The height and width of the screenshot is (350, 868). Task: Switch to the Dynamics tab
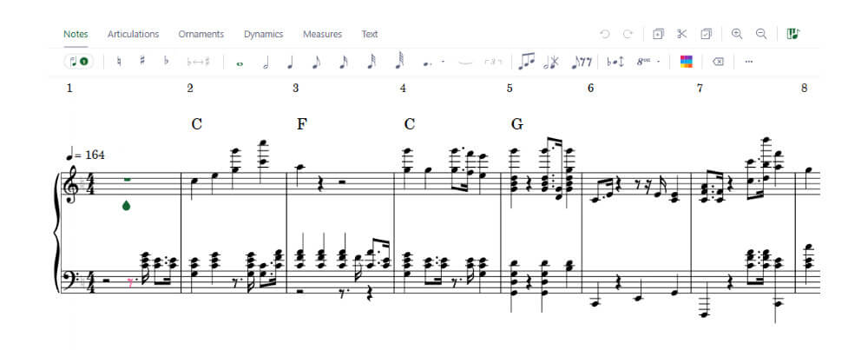pos(264,35)
